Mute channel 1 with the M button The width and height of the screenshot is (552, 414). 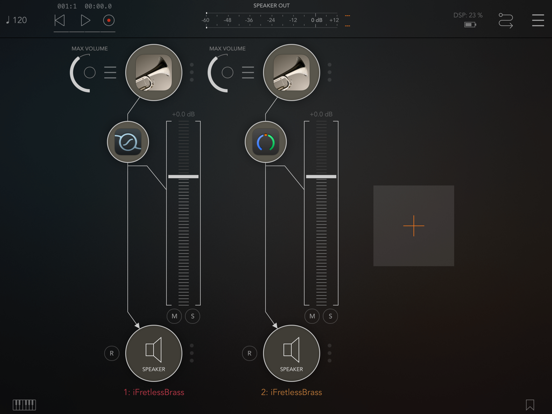(174, 316)
